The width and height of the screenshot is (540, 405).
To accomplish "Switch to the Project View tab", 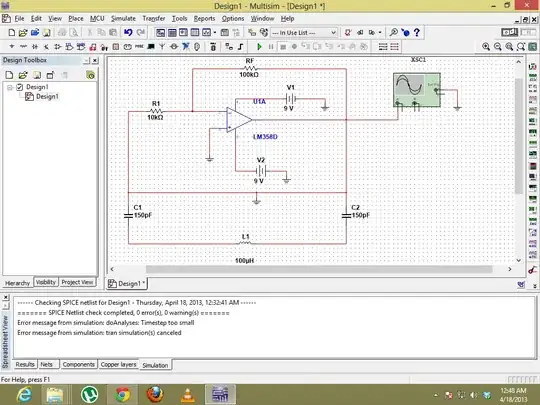I will tap(77, 282).
